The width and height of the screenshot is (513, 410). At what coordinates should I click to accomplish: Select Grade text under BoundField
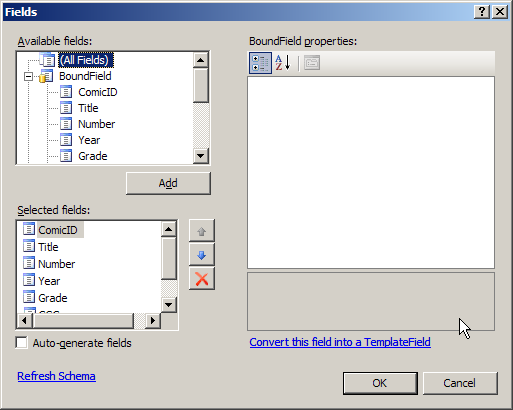(93, 156)
